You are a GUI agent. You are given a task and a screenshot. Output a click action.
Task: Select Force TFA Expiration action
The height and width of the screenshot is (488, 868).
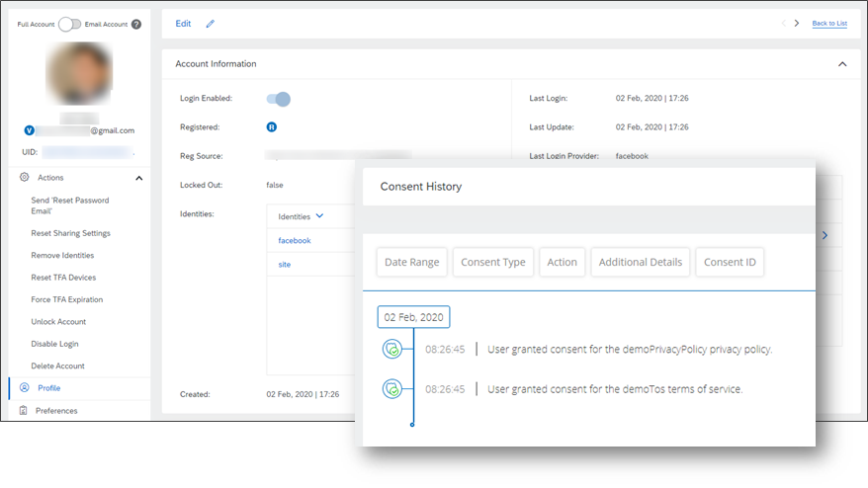pos(67,300)
